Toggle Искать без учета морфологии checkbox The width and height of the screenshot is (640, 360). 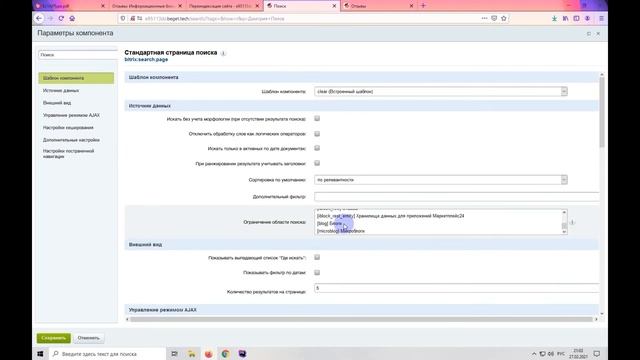coord(317,118)
